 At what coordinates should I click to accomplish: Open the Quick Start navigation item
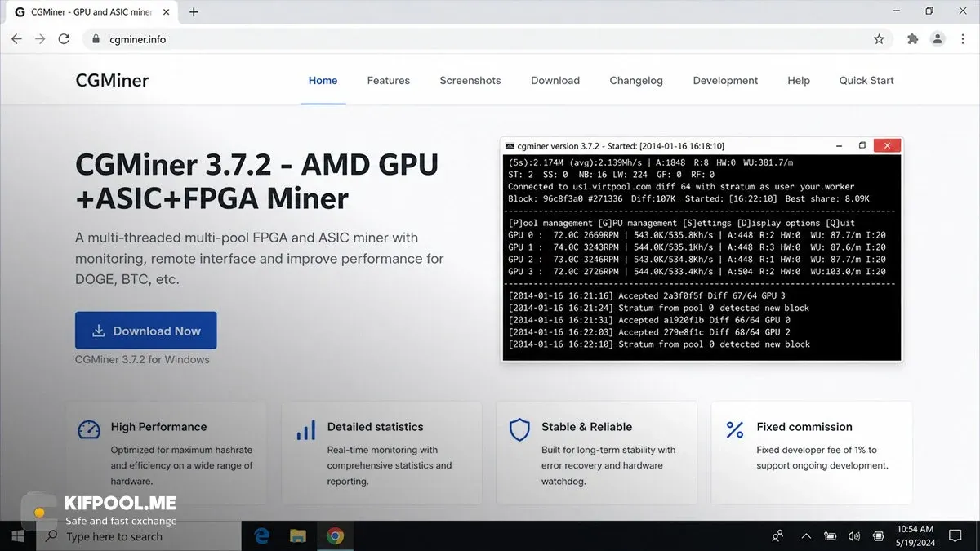coord(866,80)
